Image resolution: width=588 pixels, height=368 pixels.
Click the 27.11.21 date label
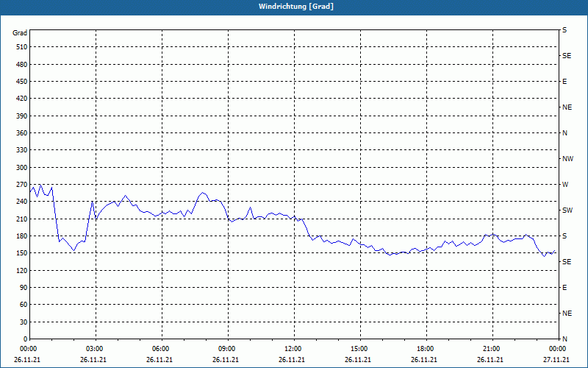coord(556,360)
